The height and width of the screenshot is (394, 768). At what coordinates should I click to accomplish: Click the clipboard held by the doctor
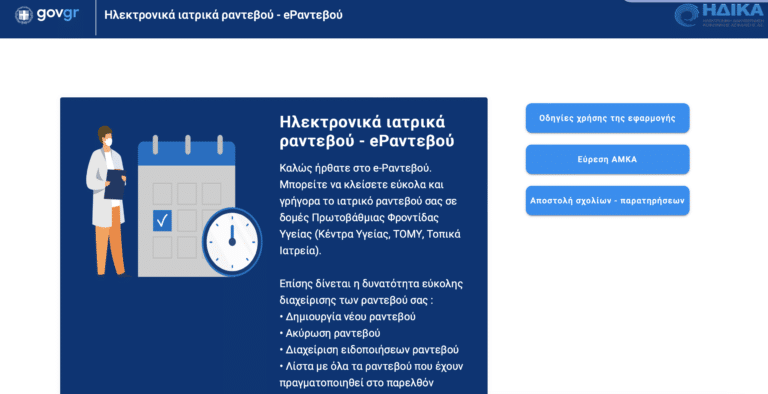coord(115,184)
